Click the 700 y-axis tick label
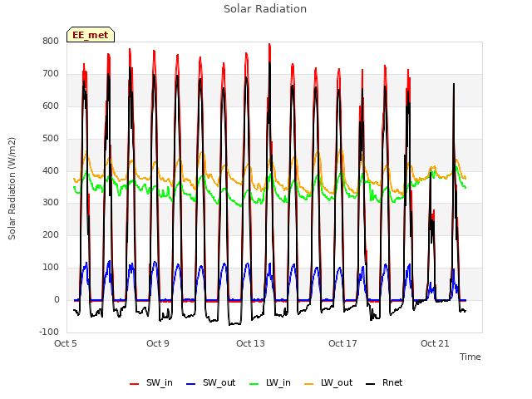Viewport: 532px width, 399px height. coord(51,73)
